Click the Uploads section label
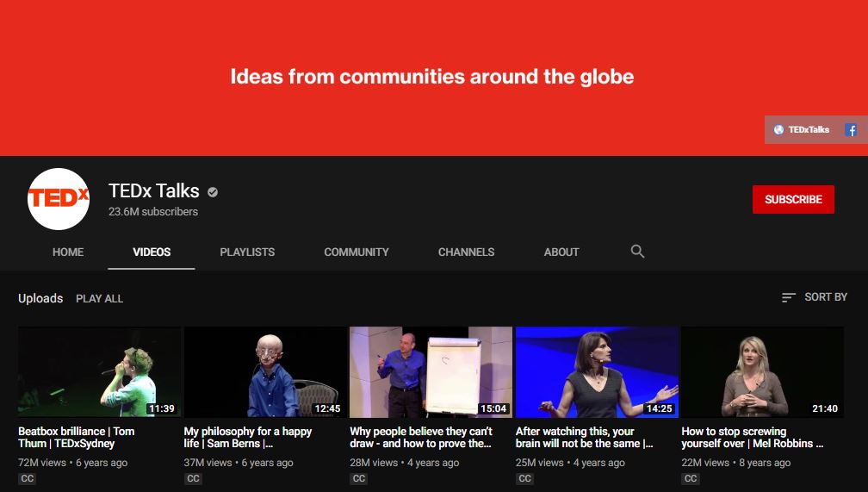 click(40, 298)
